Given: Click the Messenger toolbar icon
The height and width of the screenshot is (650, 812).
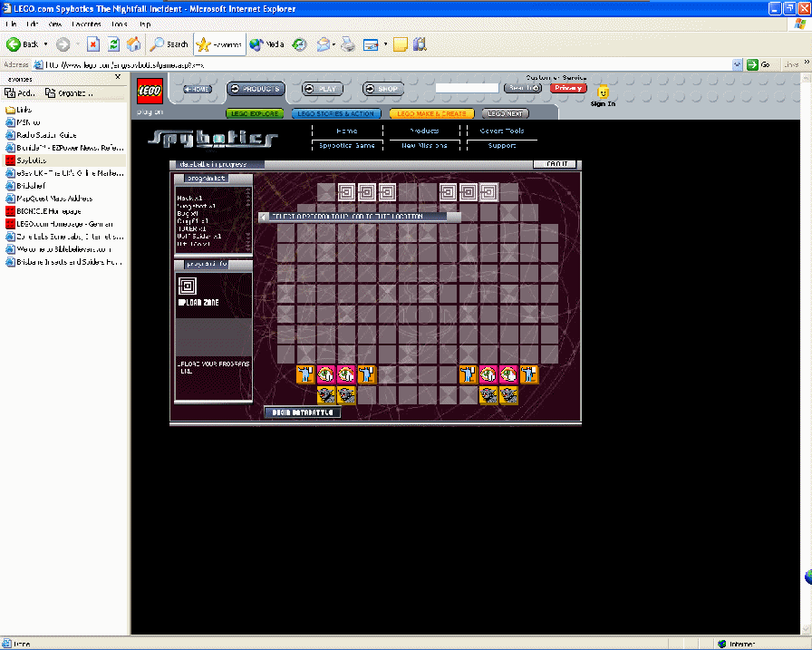Looking at the screenshot, I should (x=420, y=44).
